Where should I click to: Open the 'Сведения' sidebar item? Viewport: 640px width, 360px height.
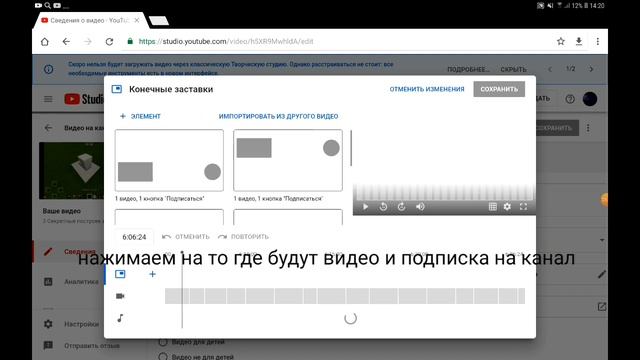[x=69, y=251]
